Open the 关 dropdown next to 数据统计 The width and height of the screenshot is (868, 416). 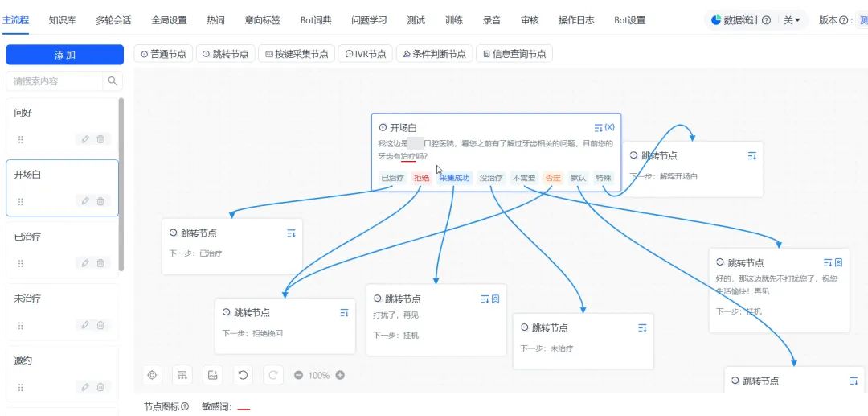click(792, 20)
